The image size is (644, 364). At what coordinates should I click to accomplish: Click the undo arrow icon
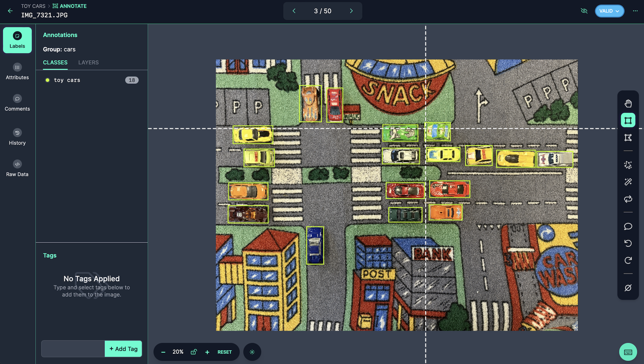tap(628, 243)
